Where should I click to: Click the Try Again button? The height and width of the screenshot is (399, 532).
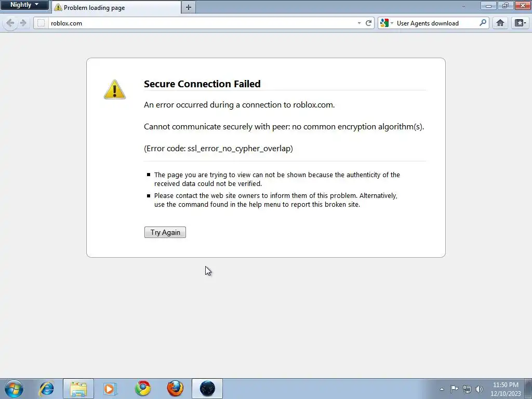pos(165,232)
